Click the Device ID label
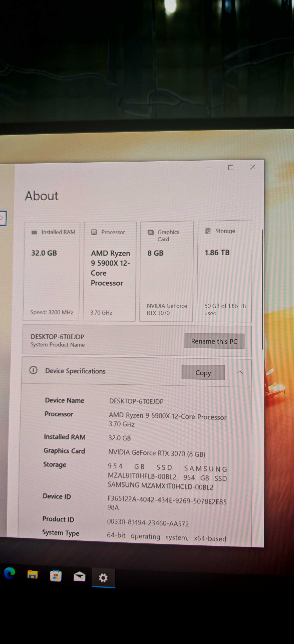 coord(57,496)
